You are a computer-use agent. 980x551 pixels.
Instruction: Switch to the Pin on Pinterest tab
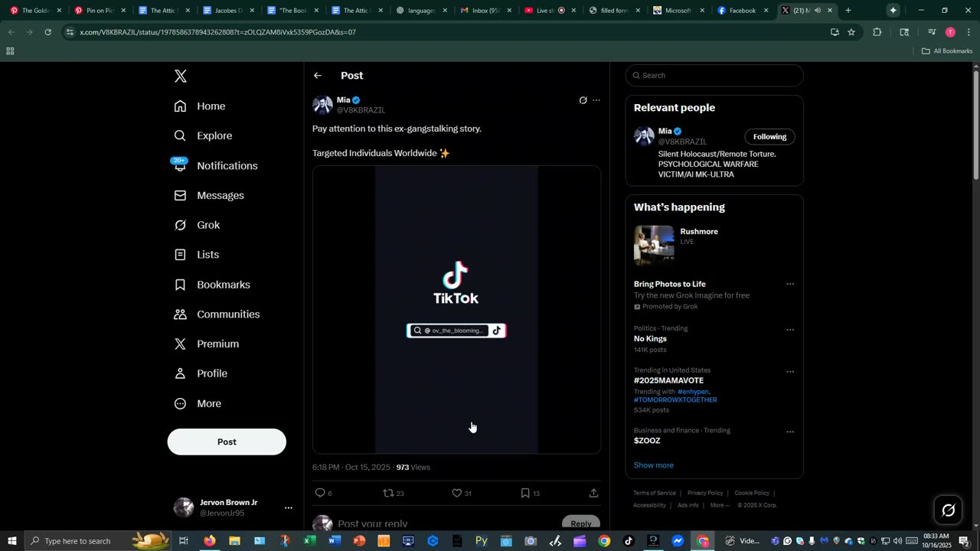pos(100,11)
